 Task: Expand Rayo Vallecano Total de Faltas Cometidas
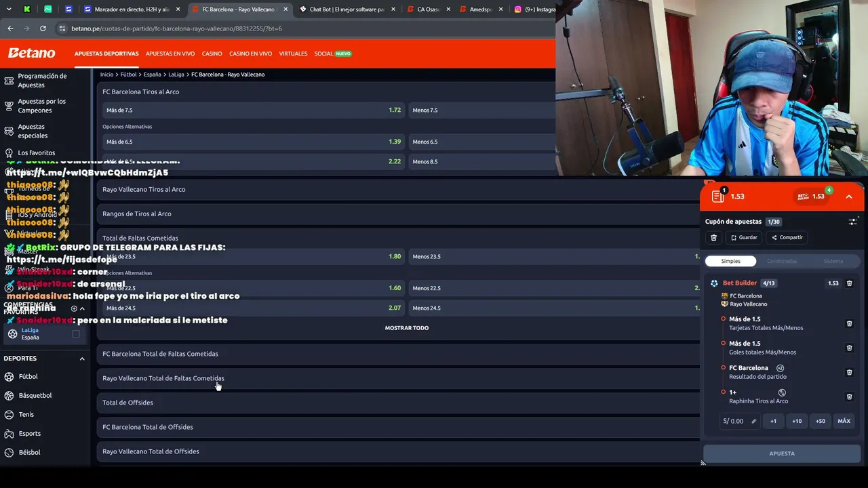click(399, 378)
